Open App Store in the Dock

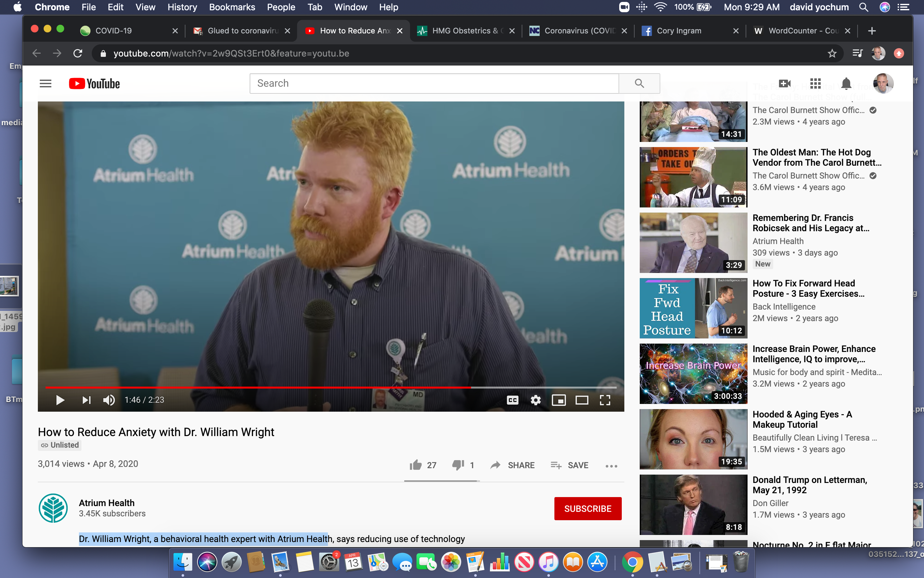pyautogui.click(x=597, y=562)
